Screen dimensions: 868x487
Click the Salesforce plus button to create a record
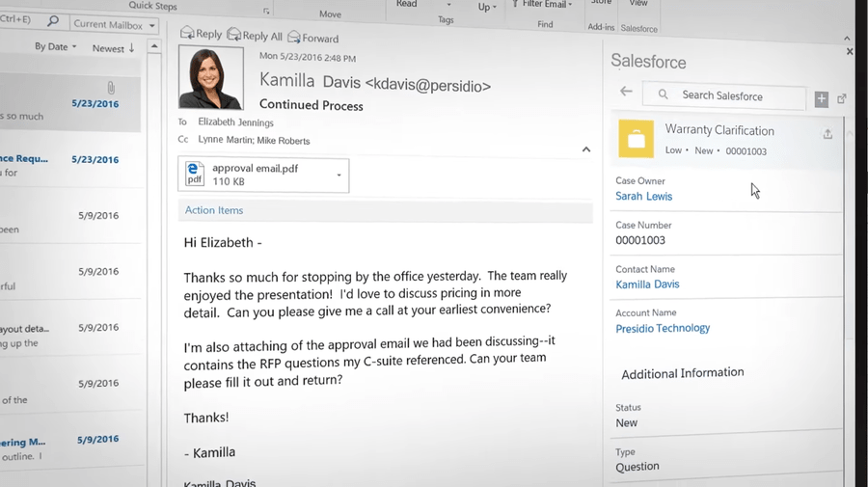click(822, 99)
